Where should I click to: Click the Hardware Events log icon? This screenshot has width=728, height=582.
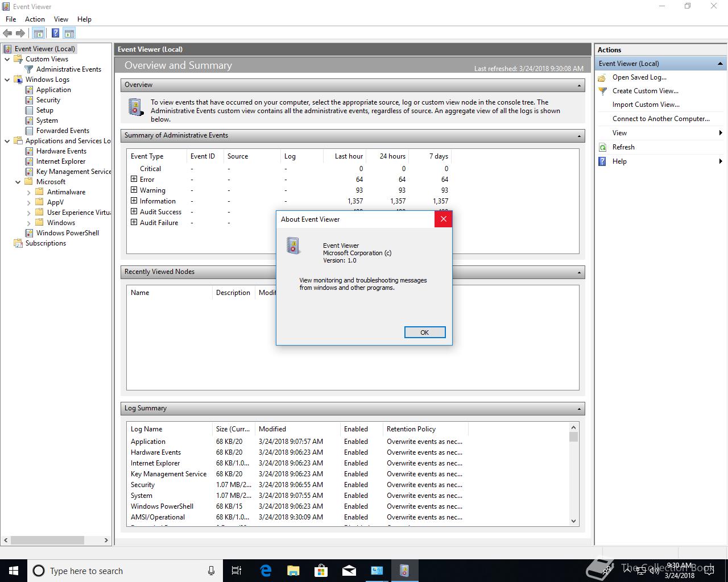pos(29,151)
